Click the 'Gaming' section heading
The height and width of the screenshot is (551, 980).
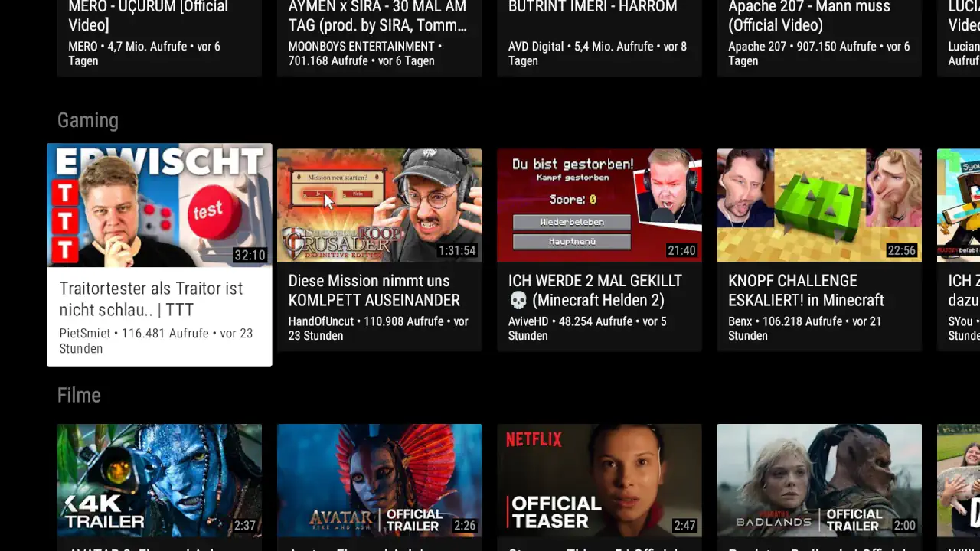click(x=88, y=120)
